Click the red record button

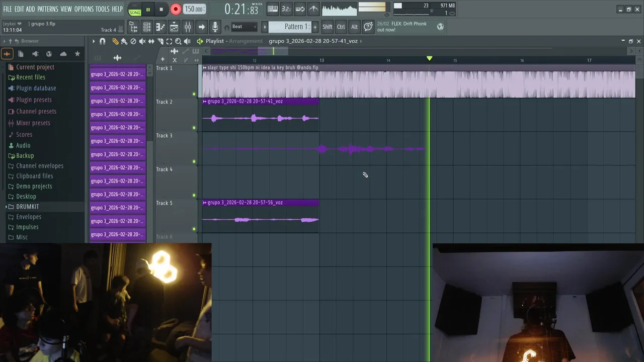click(x=176, y=9)
